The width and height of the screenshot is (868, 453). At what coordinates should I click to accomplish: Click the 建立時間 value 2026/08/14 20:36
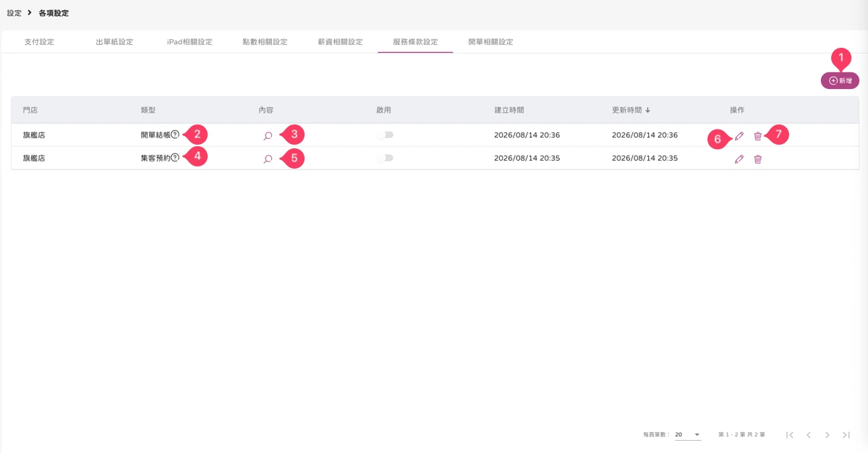click(527, 135)
